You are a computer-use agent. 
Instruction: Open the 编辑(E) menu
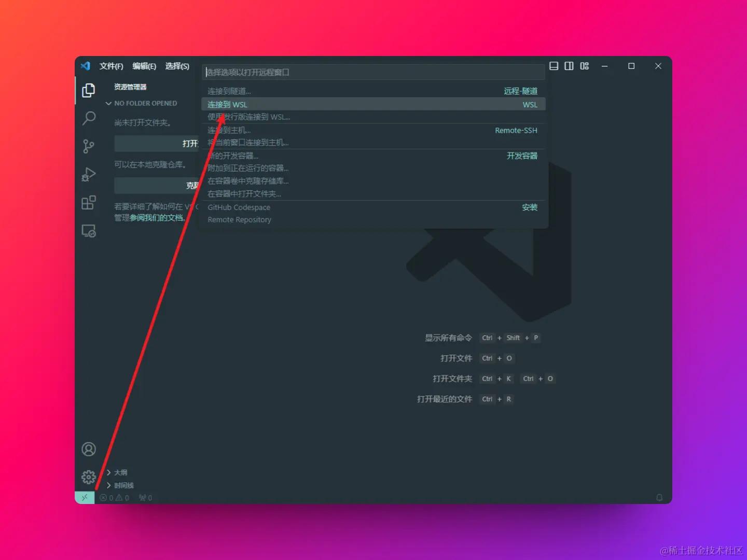144,66
